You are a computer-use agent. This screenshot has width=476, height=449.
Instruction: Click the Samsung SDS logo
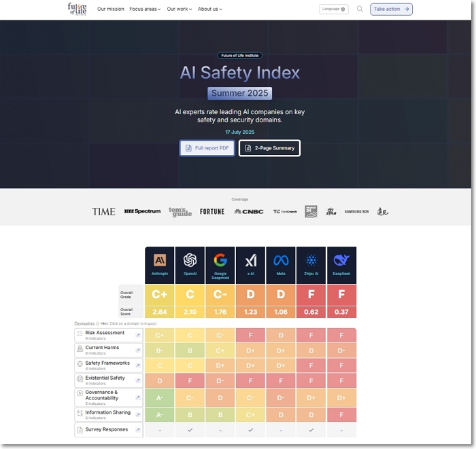tap(356, 212)
